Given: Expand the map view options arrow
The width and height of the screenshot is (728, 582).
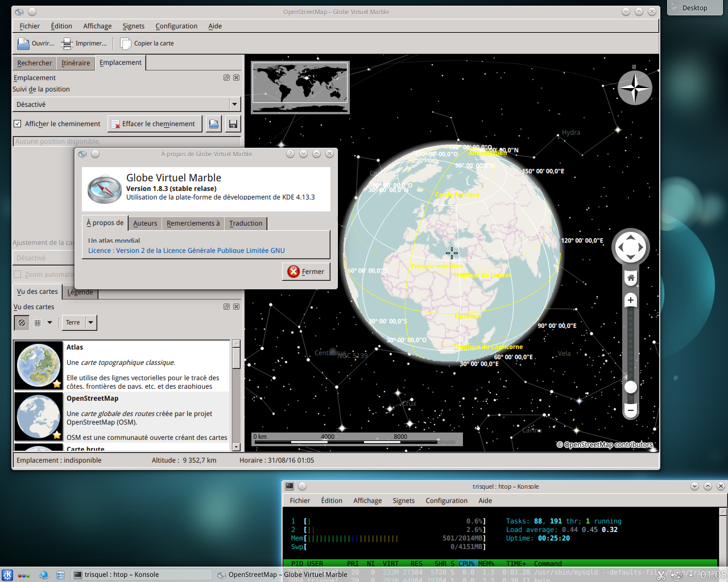Looking at the screenshot, I should click(49, 323).
